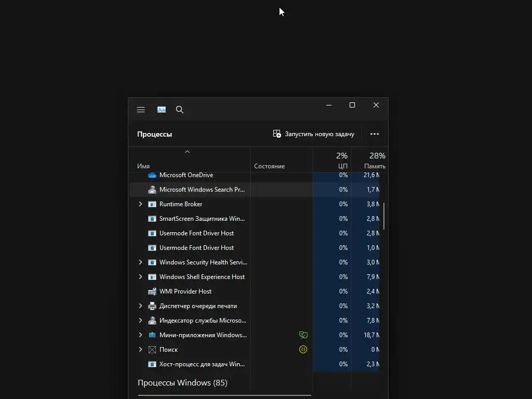Click the Windows Security Health Servi... icon
This screenshot has width=532, height=399.
tap(152, 262)
